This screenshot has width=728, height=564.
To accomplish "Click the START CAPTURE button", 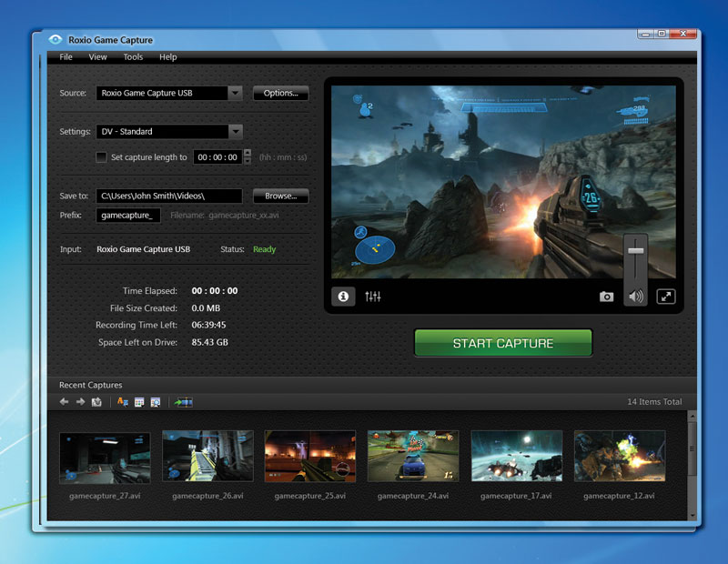I will click(x=503, y=343).
